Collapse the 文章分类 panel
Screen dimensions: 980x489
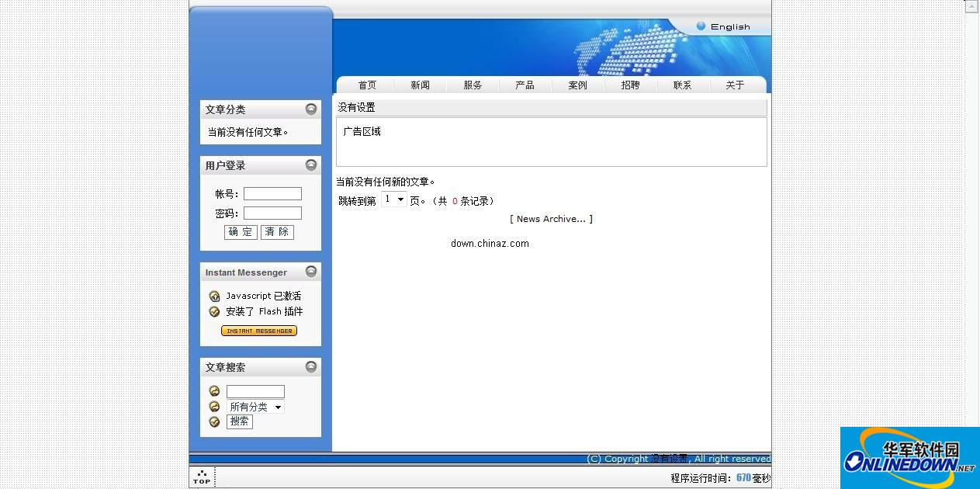pyautogui.click(x=311, y=109)
